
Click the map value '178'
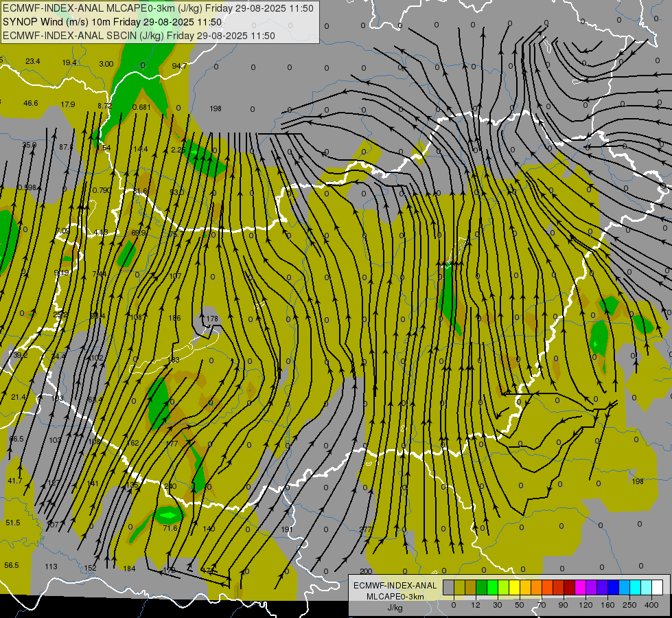click(x=212, y=319)
